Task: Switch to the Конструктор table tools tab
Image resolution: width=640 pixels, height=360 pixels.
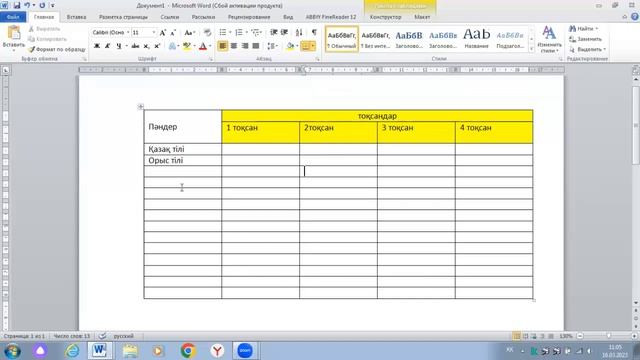Action: (x=386, y=17)
